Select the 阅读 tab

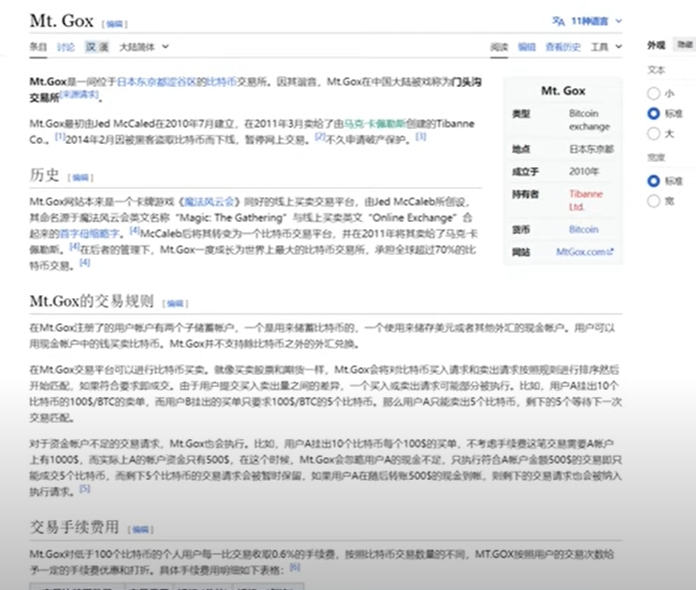[x=499, y=47]
